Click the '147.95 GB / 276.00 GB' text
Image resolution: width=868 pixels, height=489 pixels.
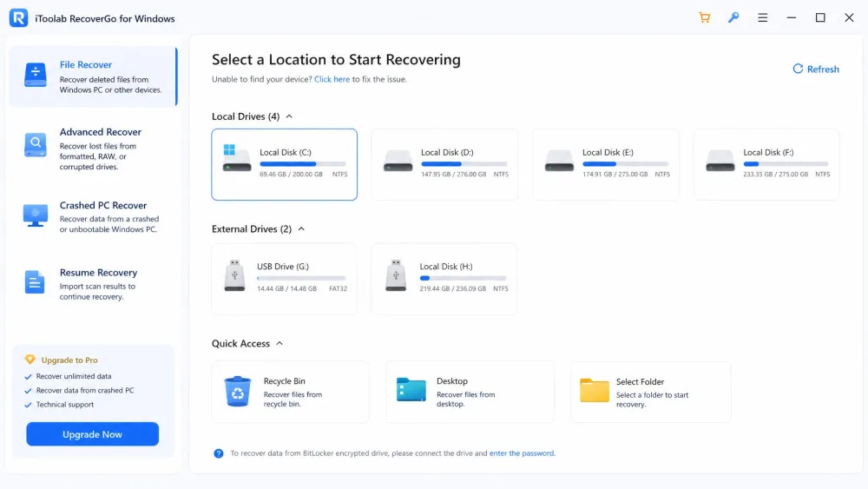453,174
